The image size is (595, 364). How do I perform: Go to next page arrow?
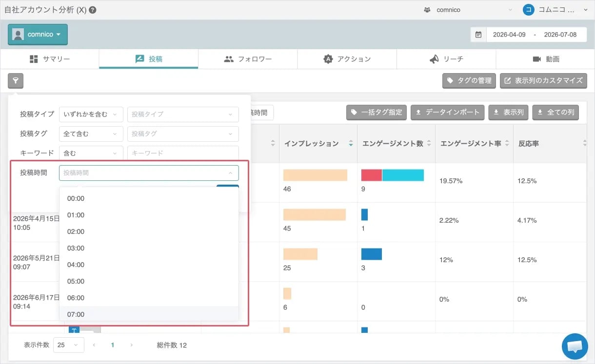(131, 345)
